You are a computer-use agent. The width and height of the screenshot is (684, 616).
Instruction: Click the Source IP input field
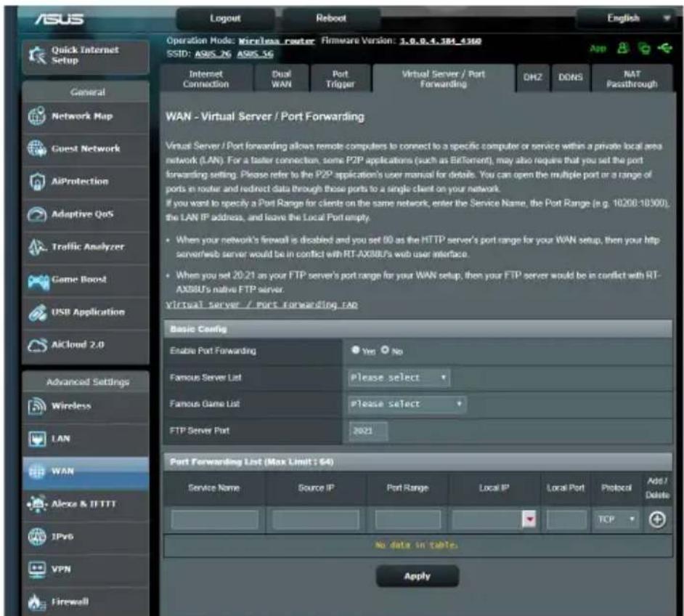pos(315,519)
